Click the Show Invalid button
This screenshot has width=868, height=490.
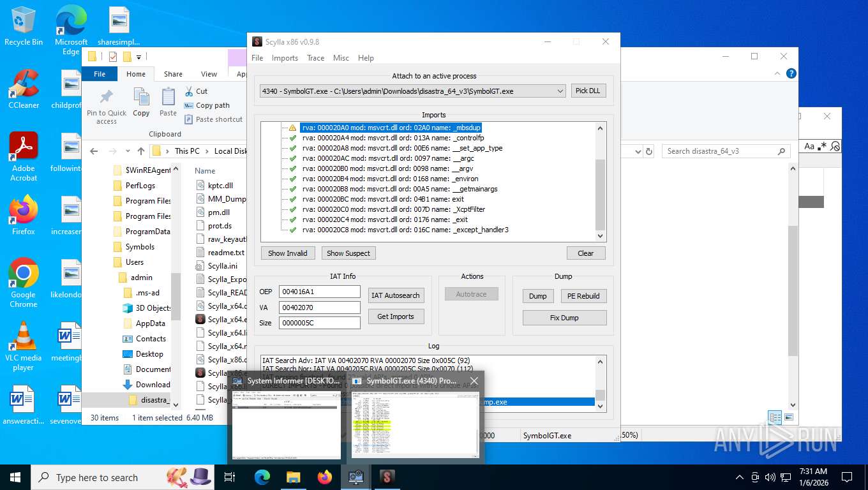(287, 253)
